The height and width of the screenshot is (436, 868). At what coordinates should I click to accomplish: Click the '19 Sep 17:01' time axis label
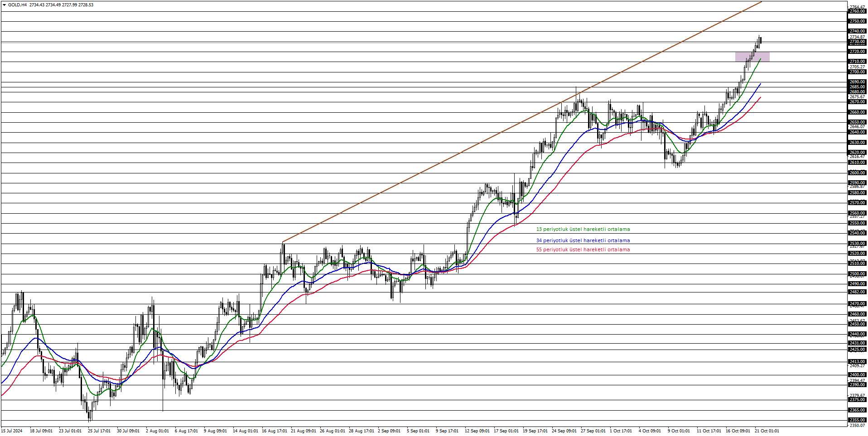[535, 431]
